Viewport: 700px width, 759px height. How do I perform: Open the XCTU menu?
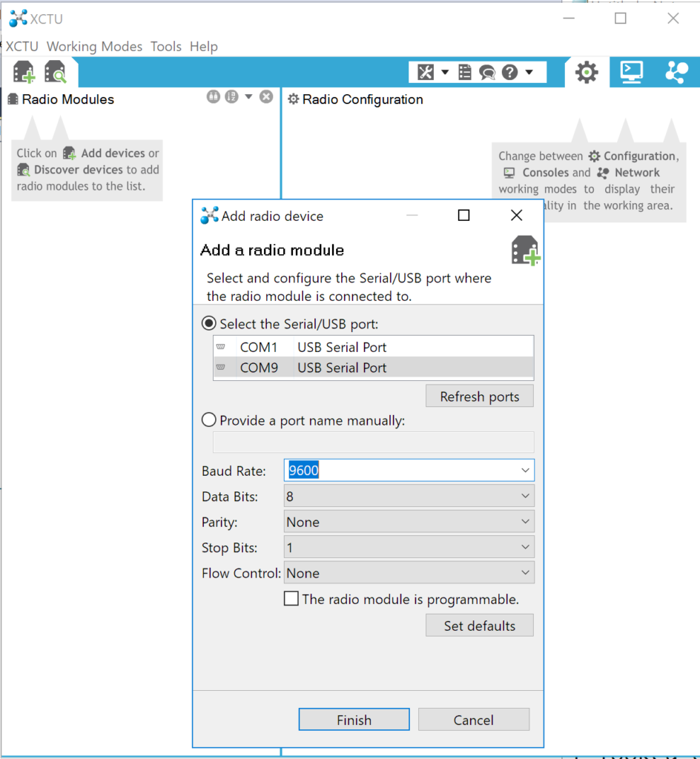[22, 47]
